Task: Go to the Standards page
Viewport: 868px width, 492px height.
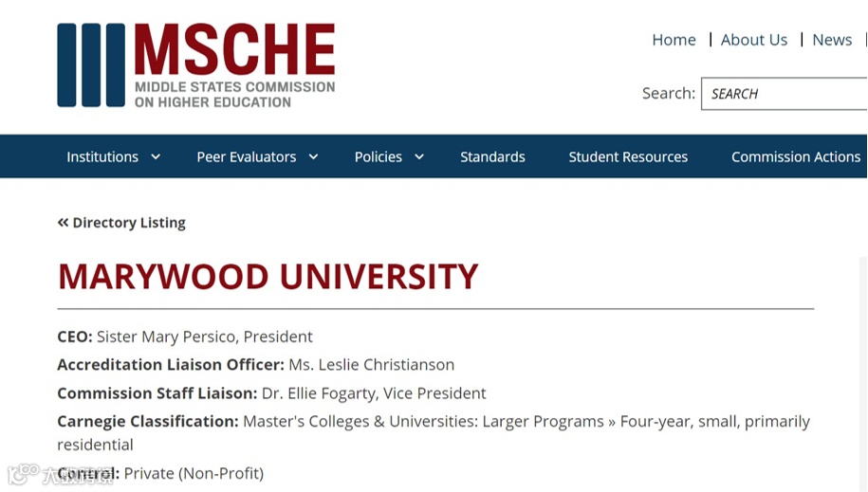Action: click(x=492, y=157)
